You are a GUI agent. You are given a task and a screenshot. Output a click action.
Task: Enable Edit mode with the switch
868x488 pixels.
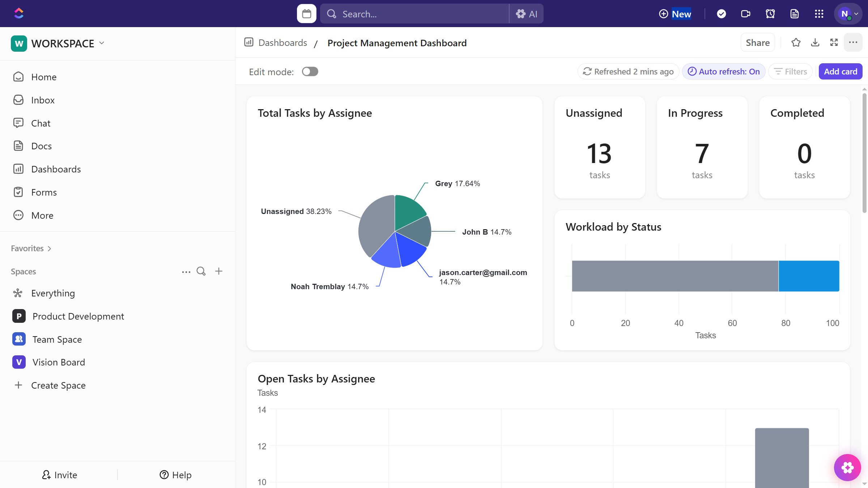[x=310, y=72]
